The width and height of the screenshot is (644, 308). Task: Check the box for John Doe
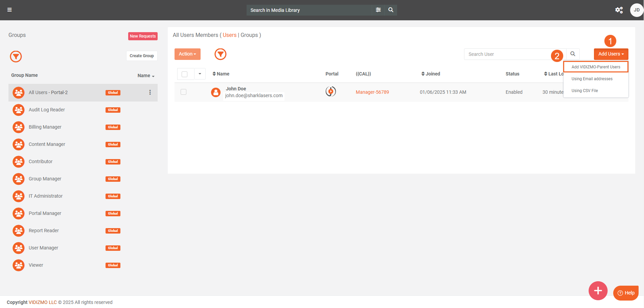coord(184,92)
